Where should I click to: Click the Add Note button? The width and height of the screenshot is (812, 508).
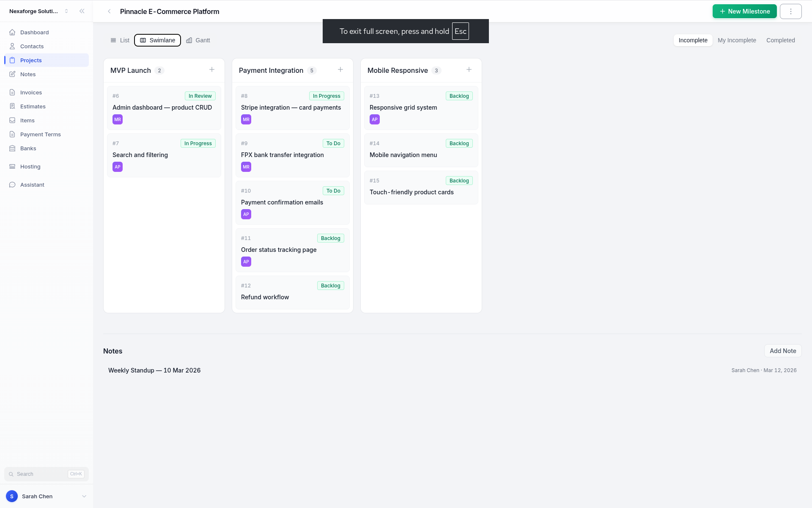click(782, 351)
